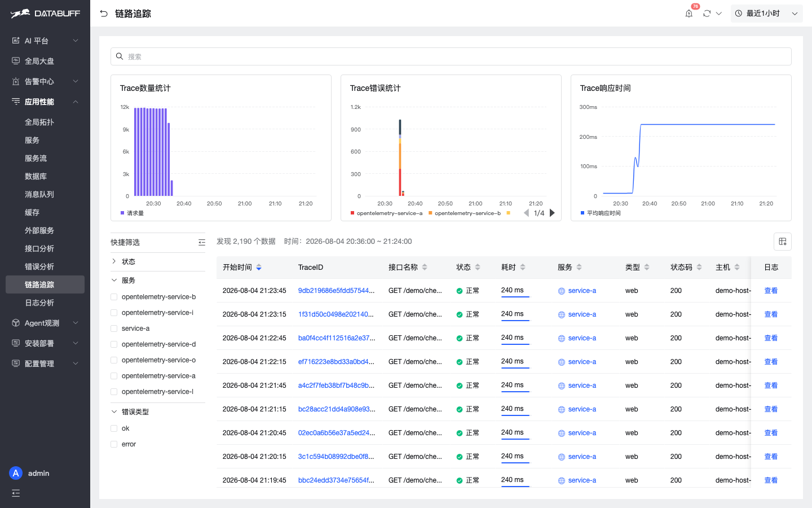Open trace 1f31d50c0498e202140...
The height and width of the screenshot is (508, 812).
pos(336,314)
